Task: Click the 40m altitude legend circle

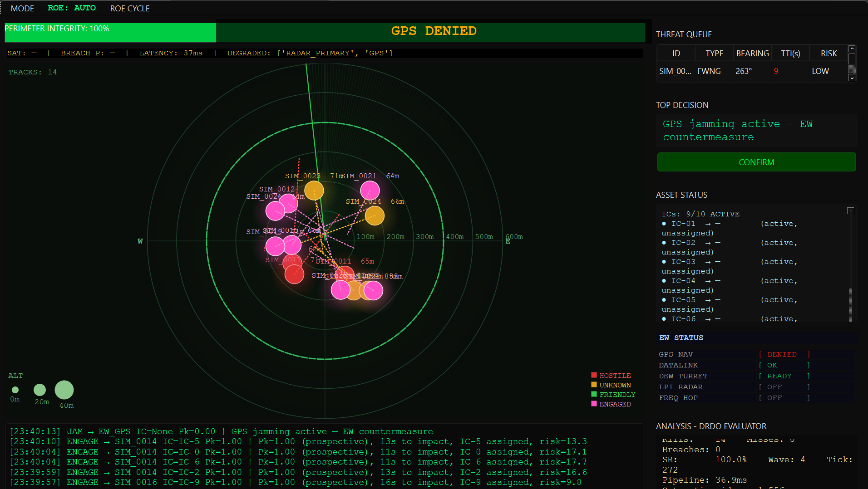Action: tap(64, 390)
